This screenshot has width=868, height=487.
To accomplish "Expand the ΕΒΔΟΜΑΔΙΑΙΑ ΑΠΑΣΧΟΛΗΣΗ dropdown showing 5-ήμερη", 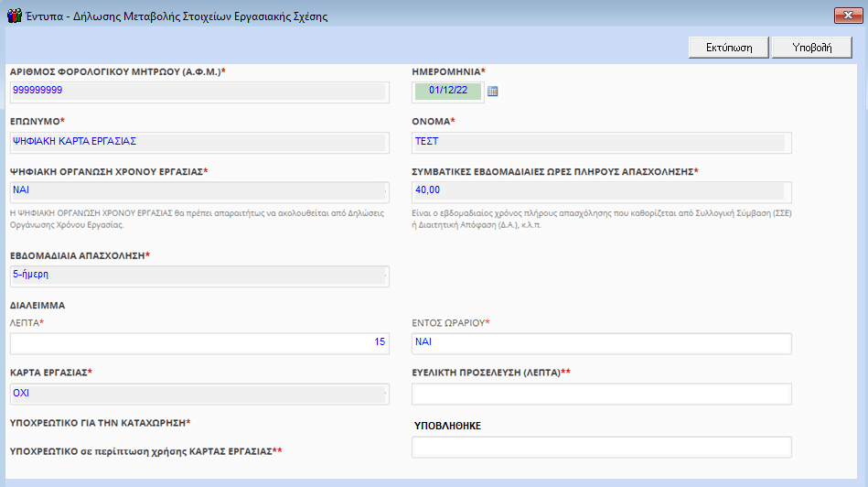I will tap(199, 276).
